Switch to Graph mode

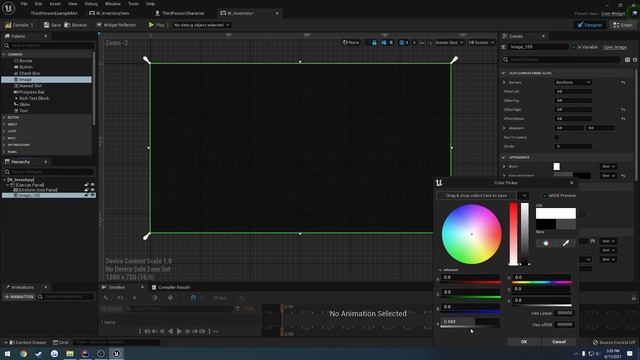623,25
